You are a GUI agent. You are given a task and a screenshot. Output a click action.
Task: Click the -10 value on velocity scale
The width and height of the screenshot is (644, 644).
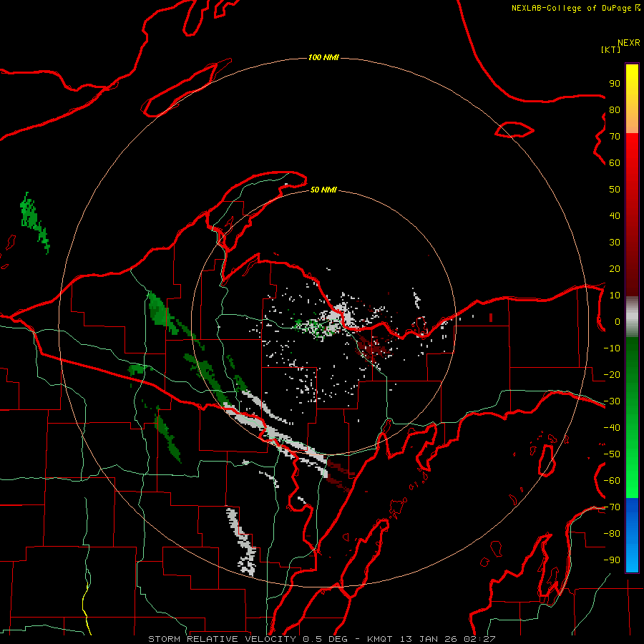point(612,348)
